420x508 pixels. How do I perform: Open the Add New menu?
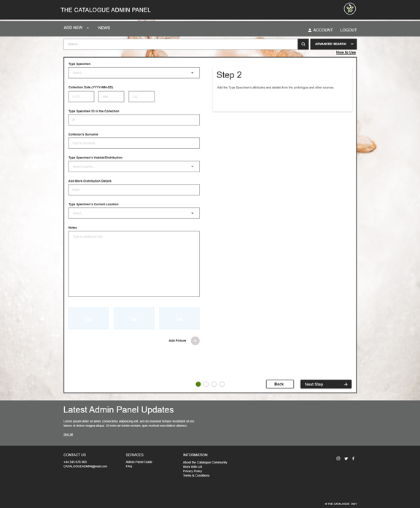pos(76,28)
